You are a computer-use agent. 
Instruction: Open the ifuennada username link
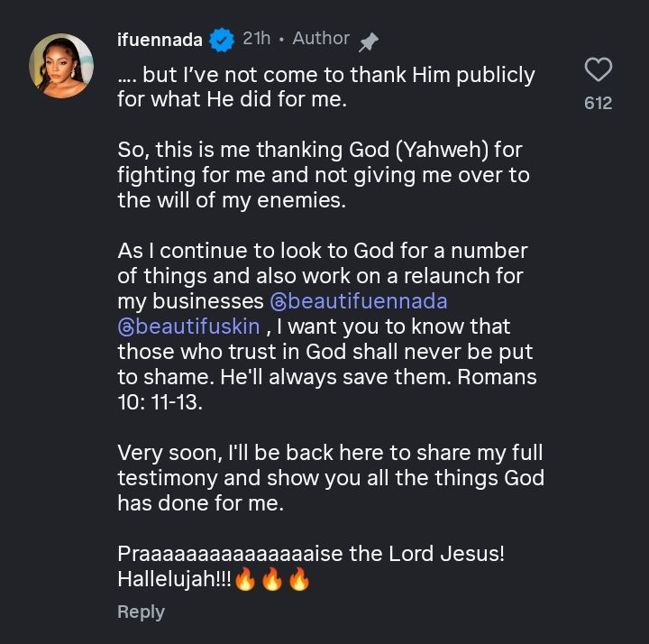161,39
